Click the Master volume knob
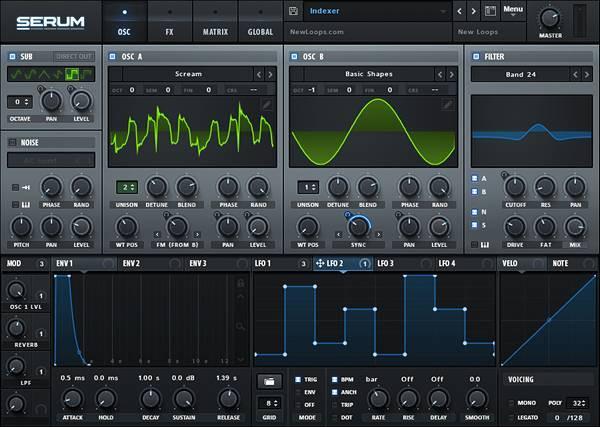600x427 pixels. coord(550,18)
